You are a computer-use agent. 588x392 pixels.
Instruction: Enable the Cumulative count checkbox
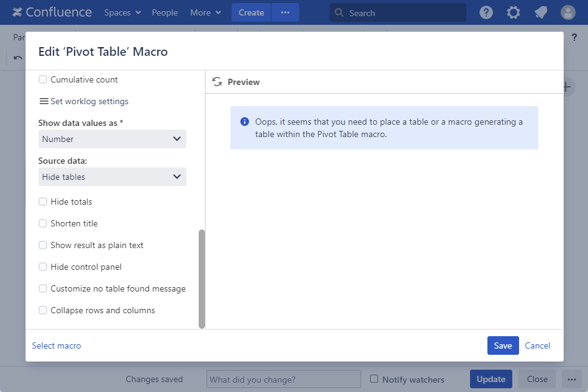click(43, 79)
